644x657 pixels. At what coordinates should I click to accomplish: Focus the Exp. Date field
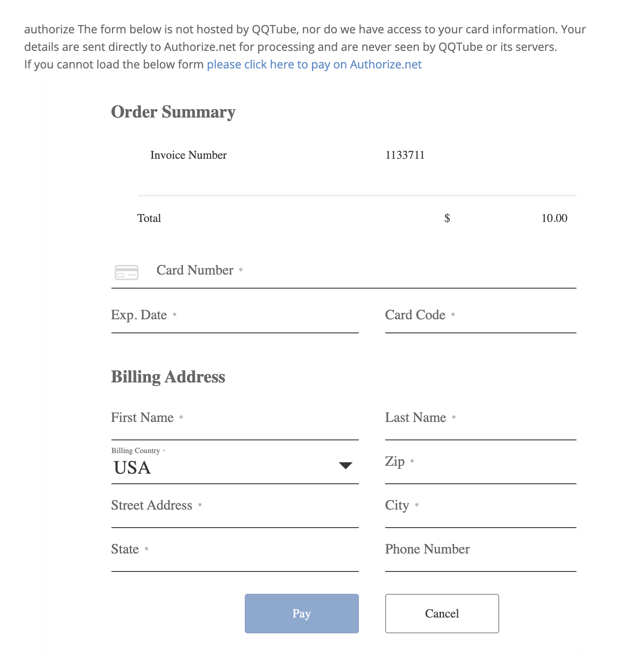(x=235, y=315)
